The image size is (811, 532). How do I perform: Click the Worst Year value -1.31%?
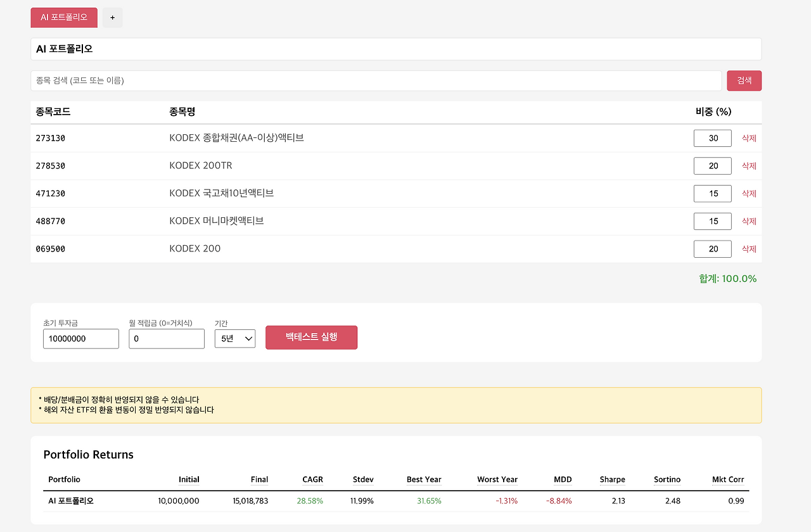coord(506,501)
